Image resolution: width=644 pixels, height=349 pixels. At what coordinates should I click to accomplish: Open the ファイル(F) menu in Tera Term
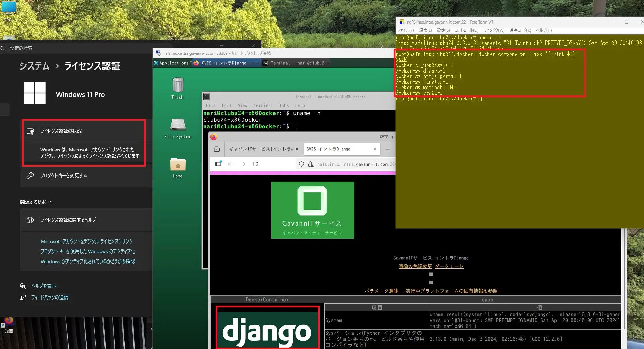tap(405, 30)
